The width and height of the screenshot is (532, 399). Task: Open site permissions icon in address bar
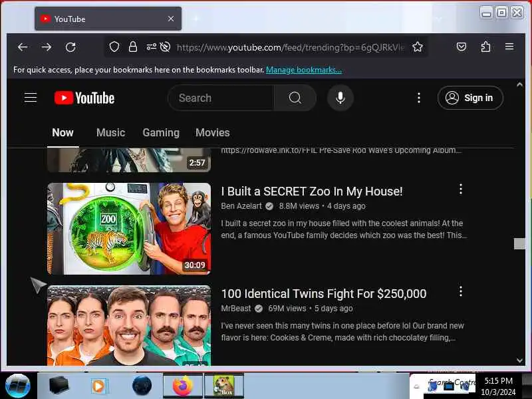click(152, 47)
